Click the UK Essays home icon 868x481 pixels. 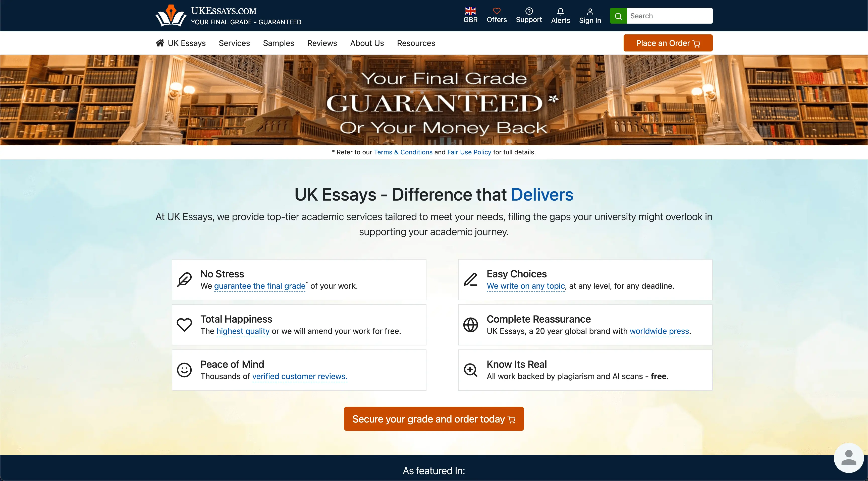point(160,43)
